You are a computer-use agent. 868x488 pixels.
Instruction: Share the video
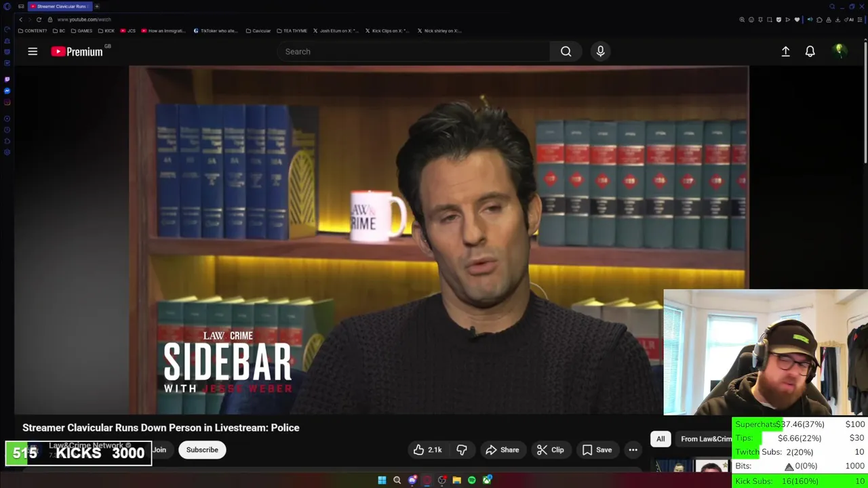coord(502,450)
